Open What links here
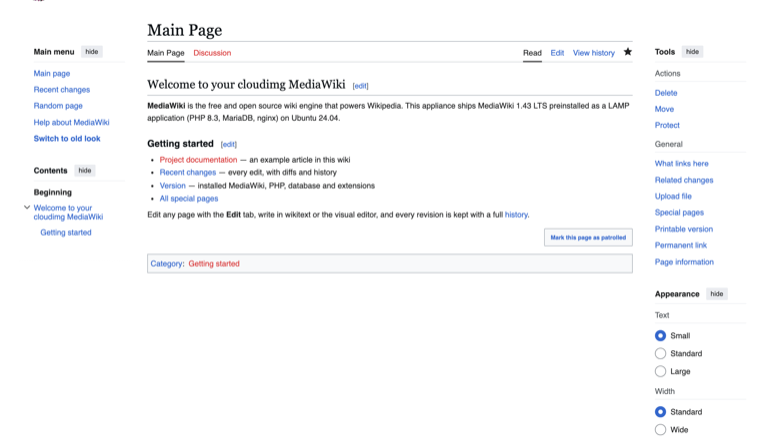 pyautogui.click(x=682, y=164)
